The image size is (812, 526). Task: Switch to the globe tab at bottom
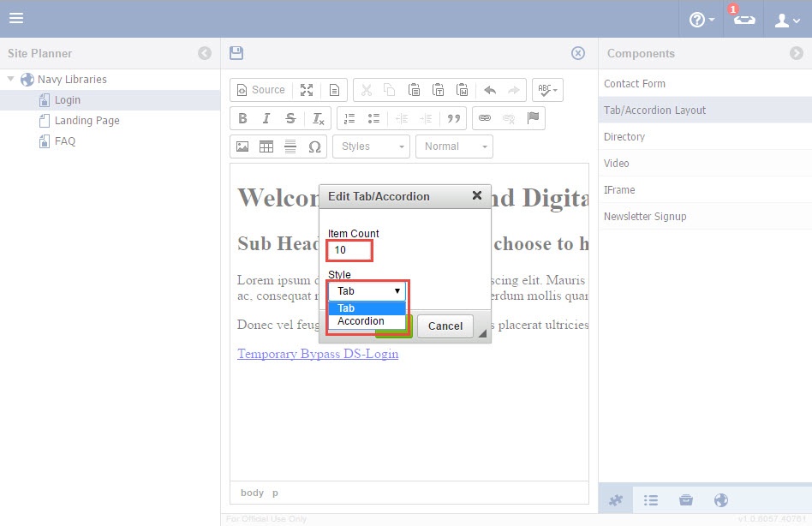click(x=720, y=500)
